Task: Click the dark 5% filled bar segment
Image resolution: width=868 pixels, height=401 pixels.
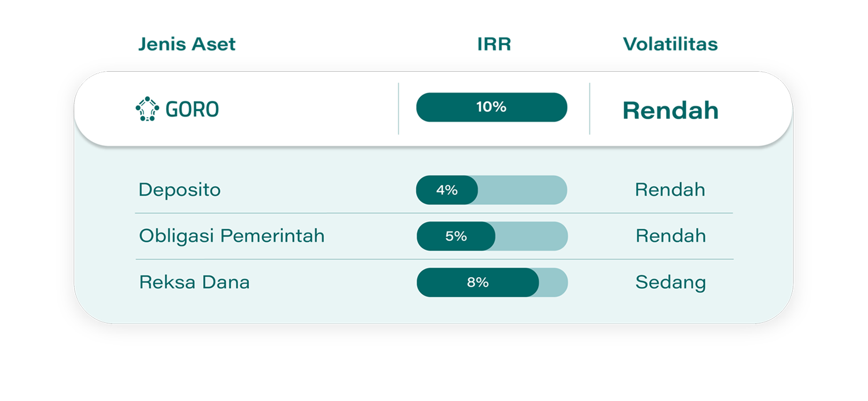Action: pyautogui.click(x=456, y=236)
